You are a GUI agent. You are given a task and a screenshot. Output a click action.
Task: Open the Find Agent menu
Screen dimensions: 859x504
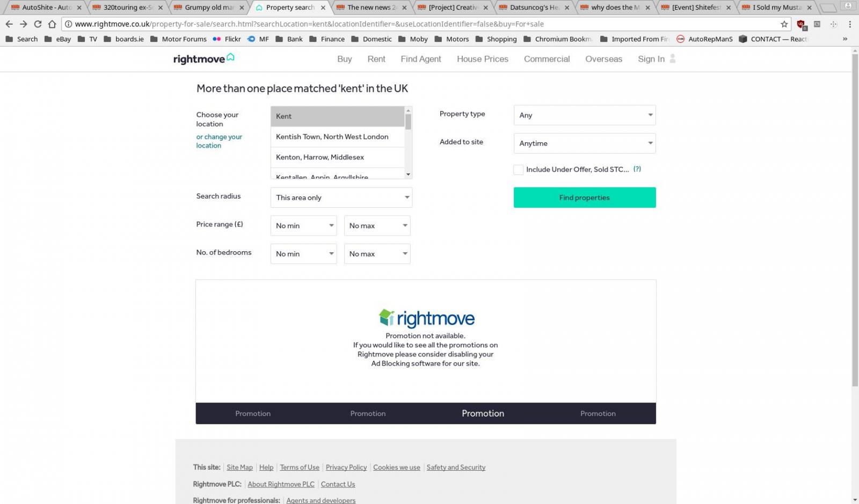coord(421,59)
